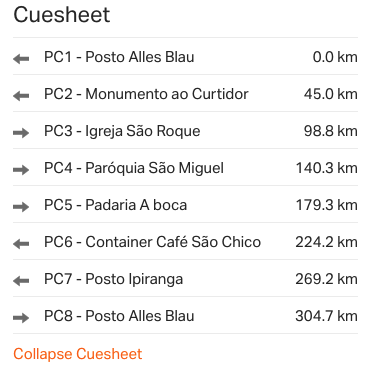Open the PC3 - Igreja São Roque cue
Screen dimensions: 376x376
coord(185,130)
